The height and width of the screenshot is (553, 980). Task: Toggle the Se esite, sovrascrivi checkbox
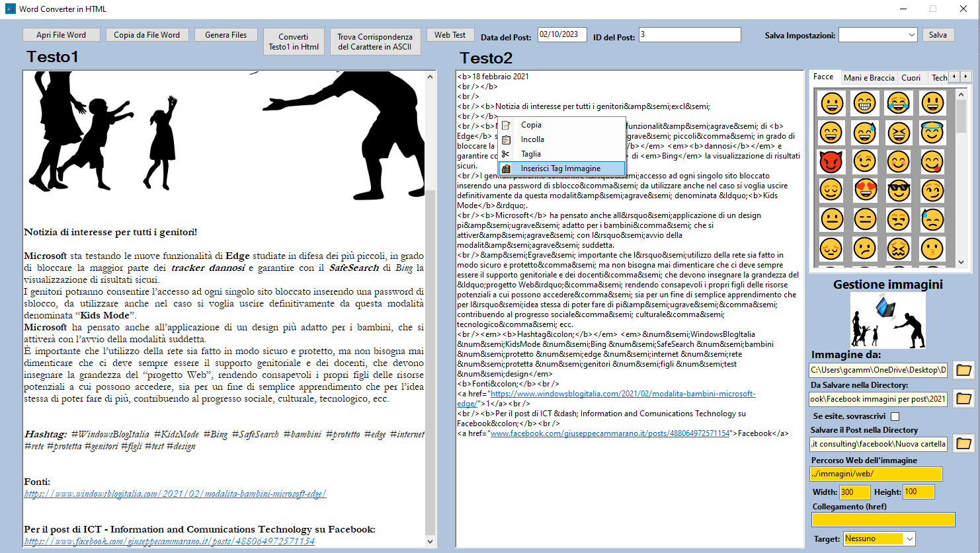point(895,416)
